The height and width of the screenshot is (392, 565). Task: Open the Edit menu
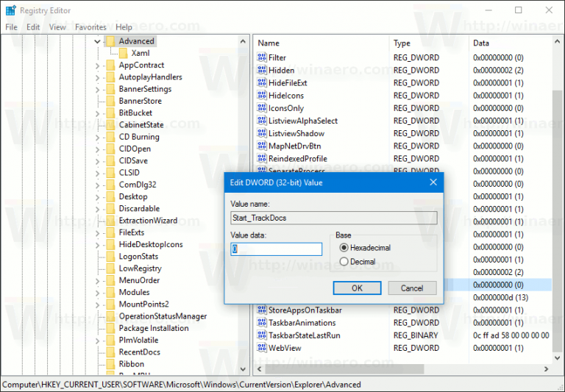click(33, 27)
